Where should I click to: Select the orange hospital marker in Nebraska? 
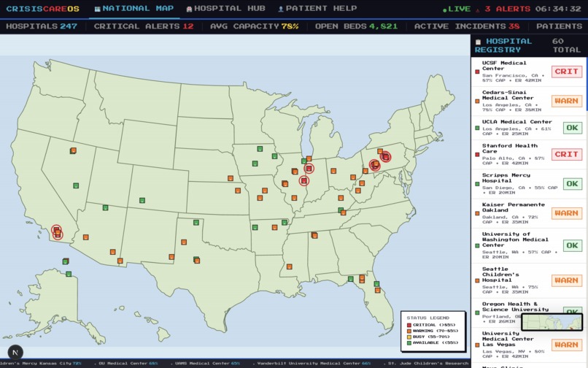(231, 178)
